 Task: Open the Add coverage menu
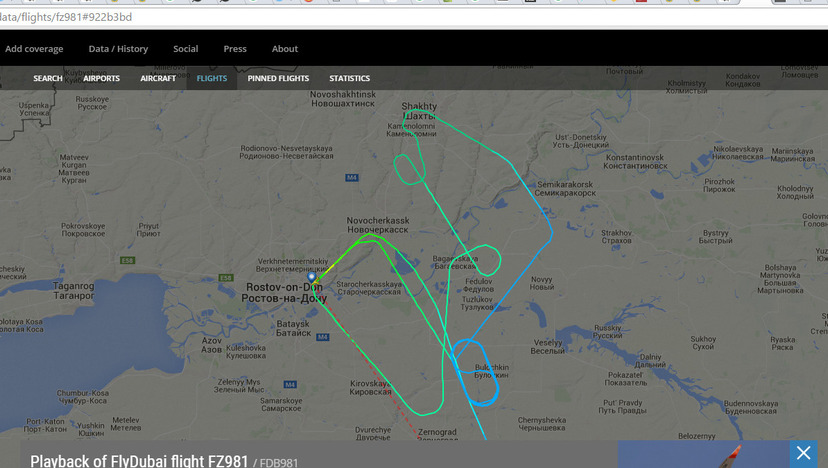tap(34, 49)
